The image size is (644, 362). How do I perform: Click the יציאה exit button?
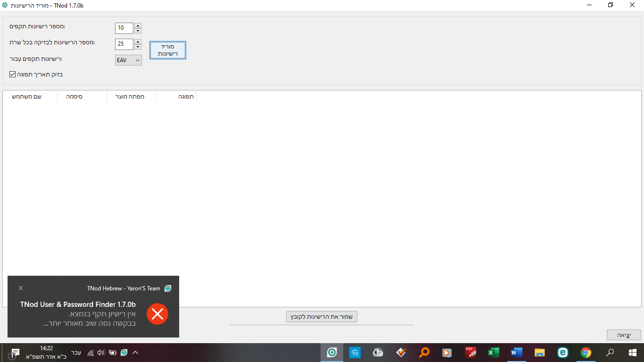[624, 335]
